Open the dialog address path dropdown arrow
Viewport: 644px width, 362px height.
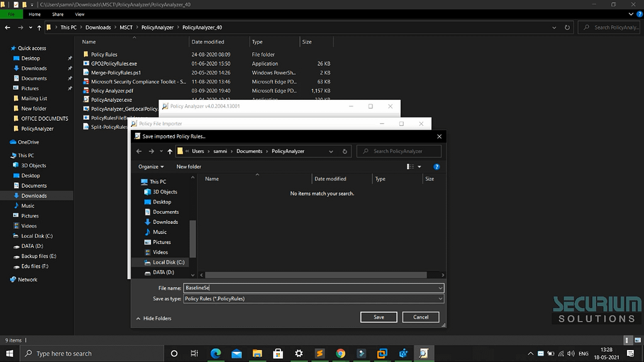click(331, 151)
